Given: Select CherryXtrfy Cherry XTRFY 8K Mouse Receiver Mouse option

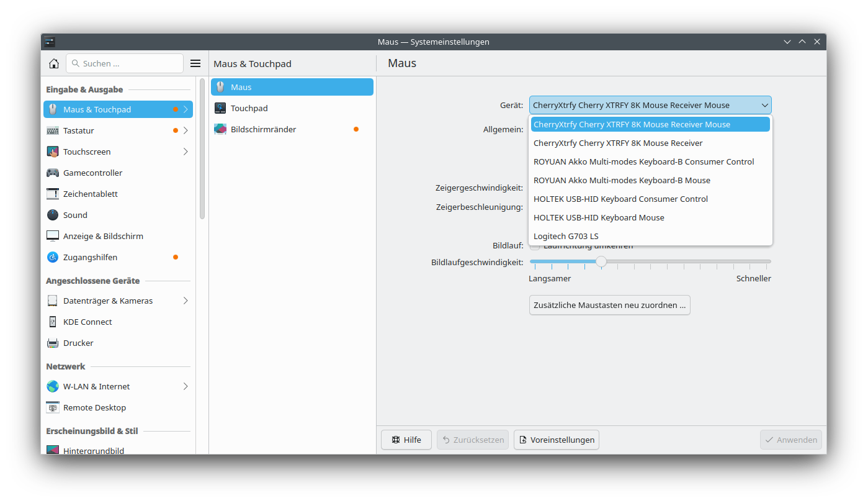Looking at the screenshot, I should pos(650,124).
